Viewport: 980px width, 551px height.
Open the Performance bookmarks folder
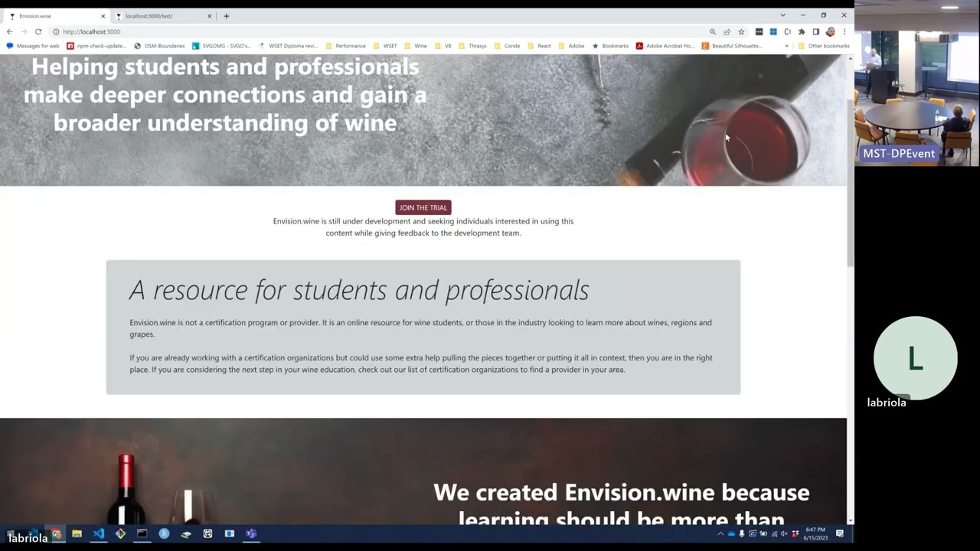click(345, 46)
